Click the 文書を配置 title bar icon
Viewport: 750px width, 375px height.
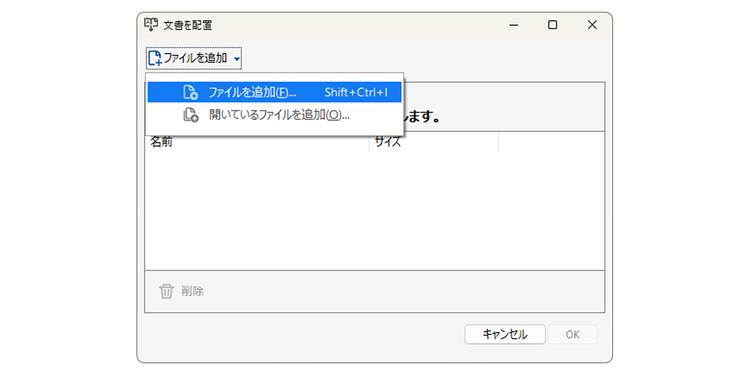coord(151,25)
